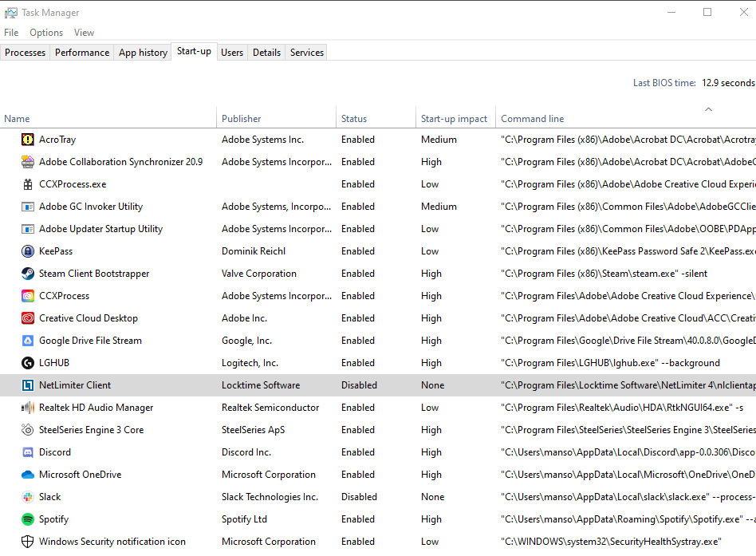
Task: Click the Windows Security shield icon
Action: [28, 542]
